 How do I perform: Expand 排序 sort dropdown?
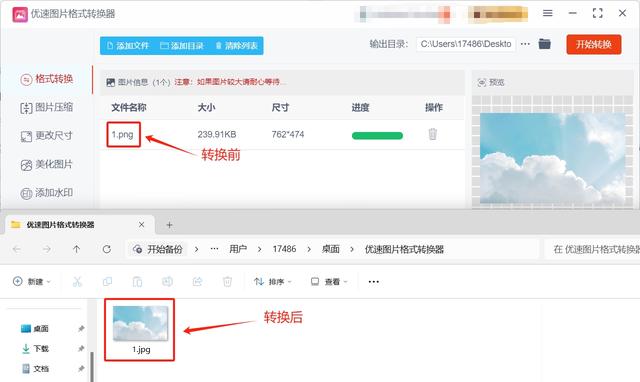pos(273,282)
